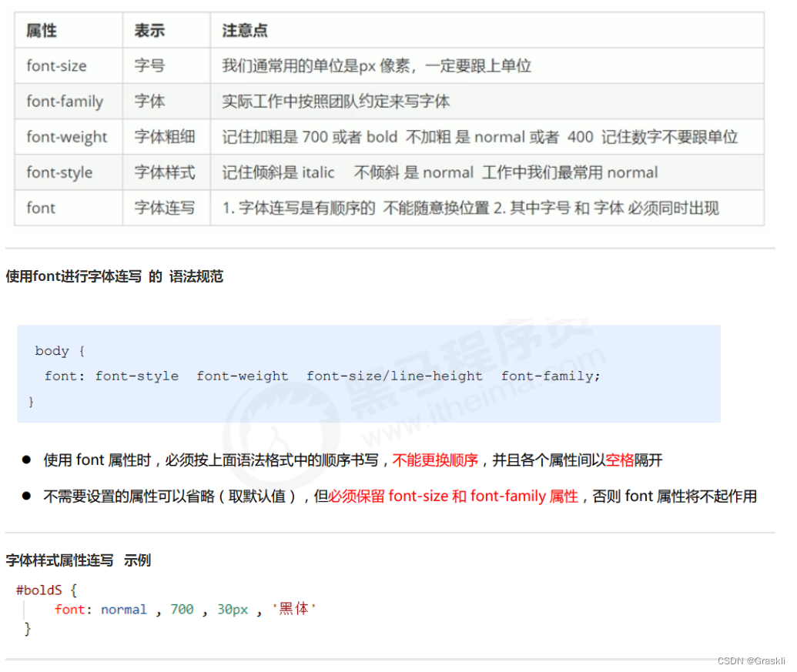The width and height of the screenshot is (797, 672).
Task: Click the second bullet point marker
Action: (25, 496)
